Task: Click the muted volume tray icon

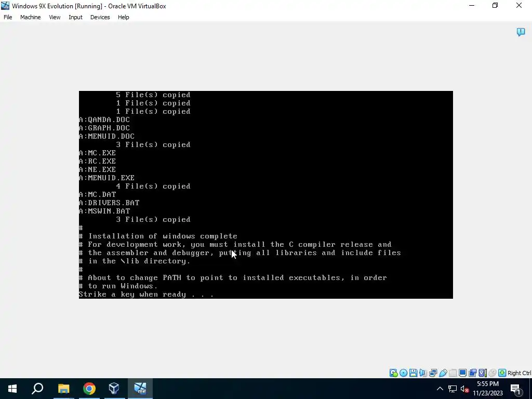Action: point(465,389)
